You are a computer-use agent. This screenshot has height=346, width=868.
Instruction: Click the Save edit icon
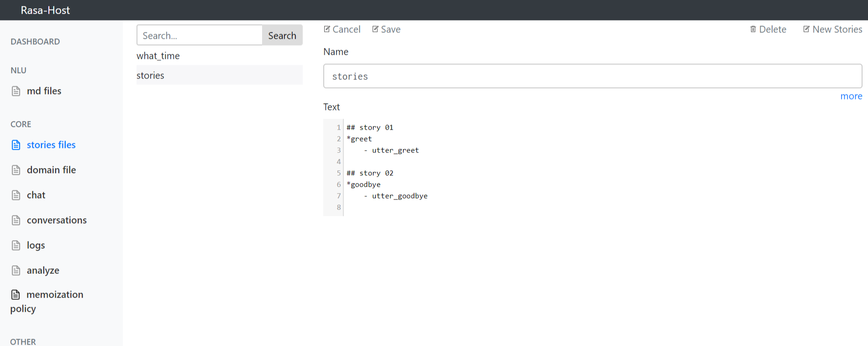pos(375,29)
